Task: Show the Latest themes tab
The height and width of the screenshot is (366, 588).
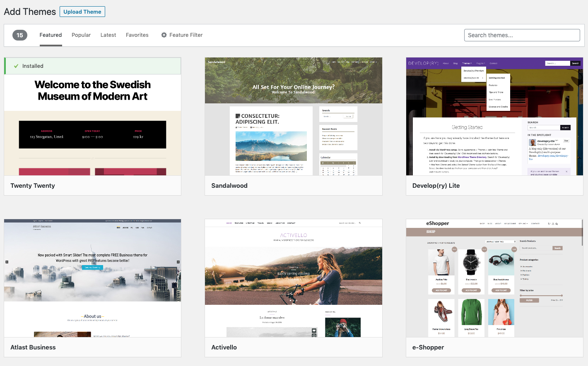Action: tap(108, 35)
